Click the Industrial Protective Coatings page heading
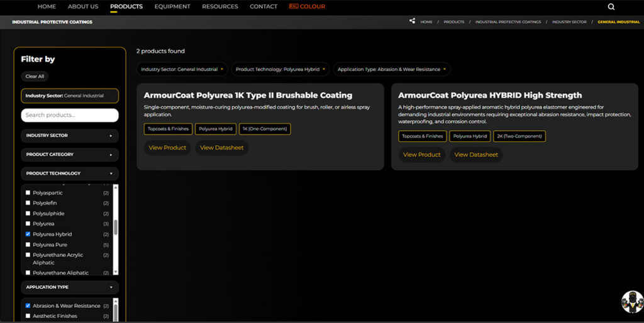This screenshot has height=323, width=644. (x=52, y=22)
